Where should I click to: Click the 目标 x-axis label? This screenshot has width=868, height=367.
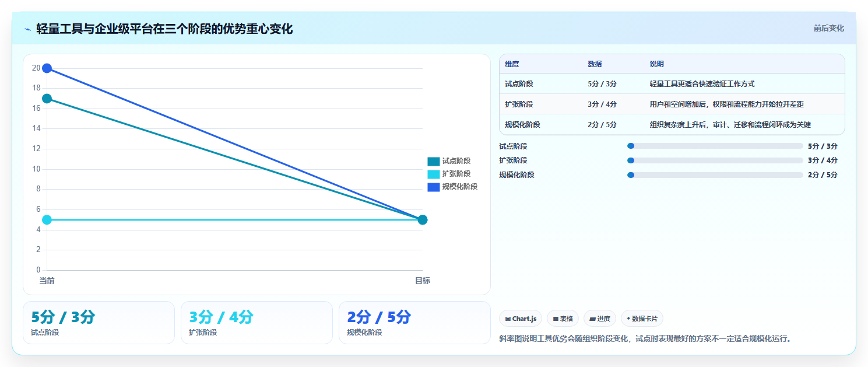423,281
